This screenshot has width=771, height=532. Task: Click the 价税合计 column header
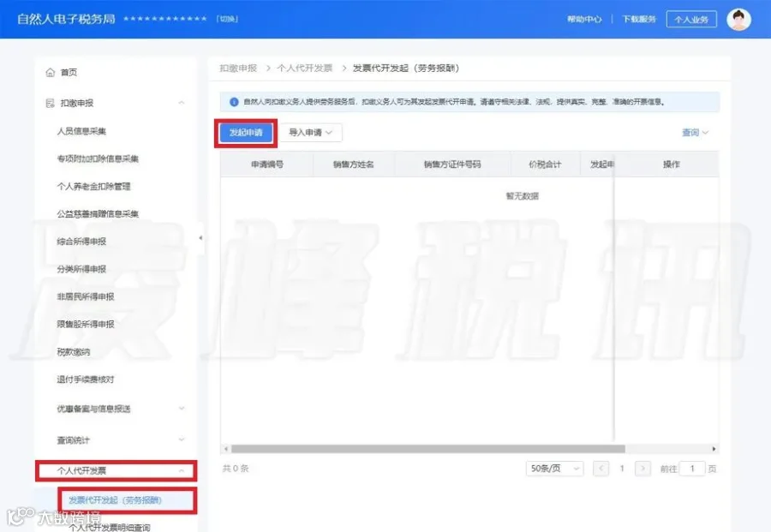tap(545, 164)
